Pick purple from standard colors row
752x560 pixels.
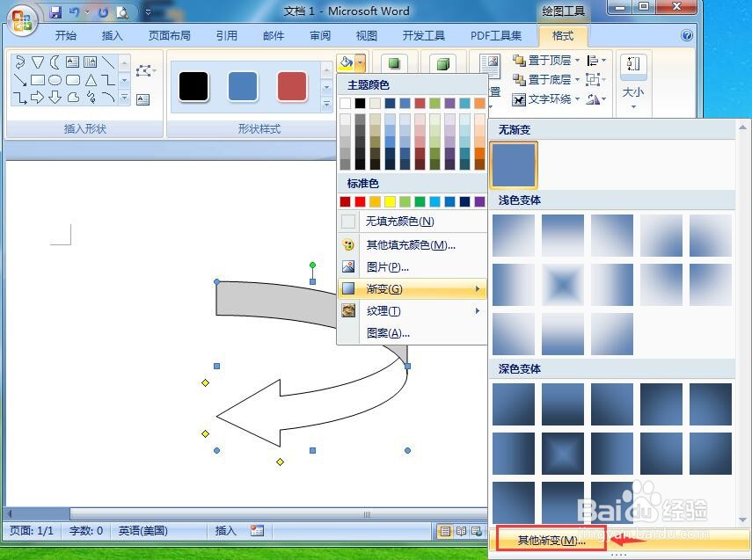479,201
